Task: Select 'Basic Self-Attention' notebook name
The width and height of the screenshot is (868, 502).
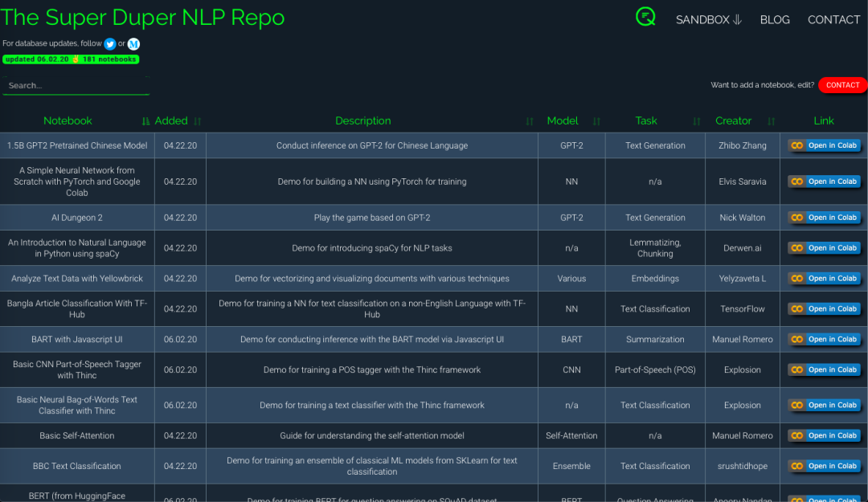Action: (x=77, y=435)
